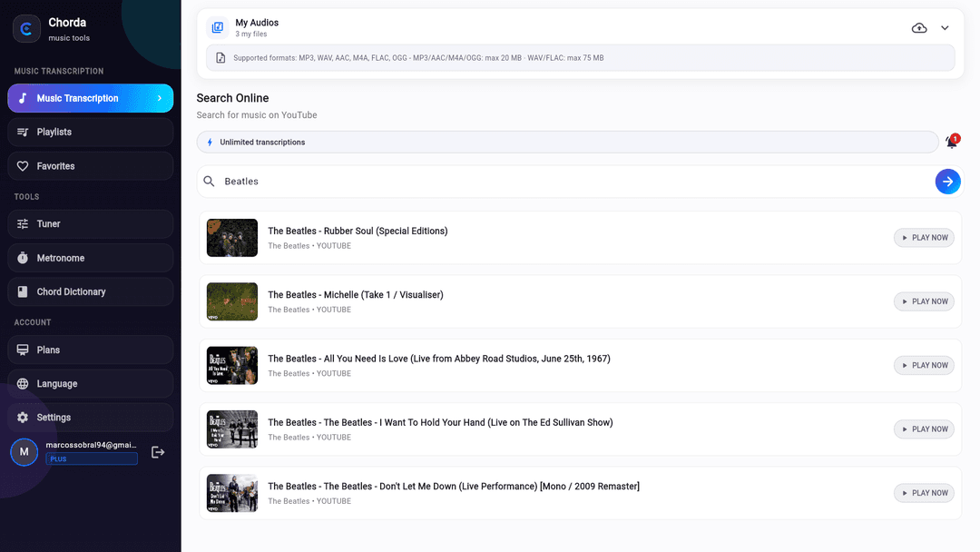Screen dimensions: 980x552
Task: Click the PLUS plan badge
Action: (92, 458)
